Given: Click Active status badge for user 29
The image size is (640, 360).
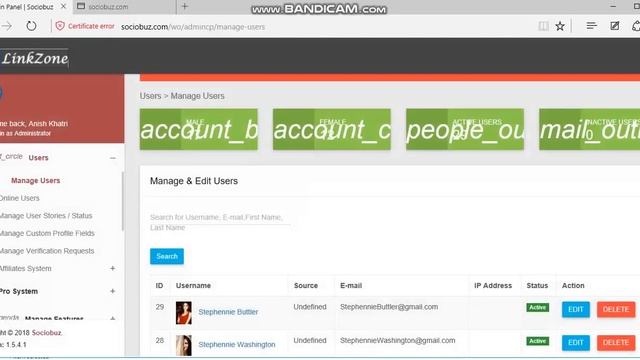Looking at the screenshot, I should tap(538, 307).
